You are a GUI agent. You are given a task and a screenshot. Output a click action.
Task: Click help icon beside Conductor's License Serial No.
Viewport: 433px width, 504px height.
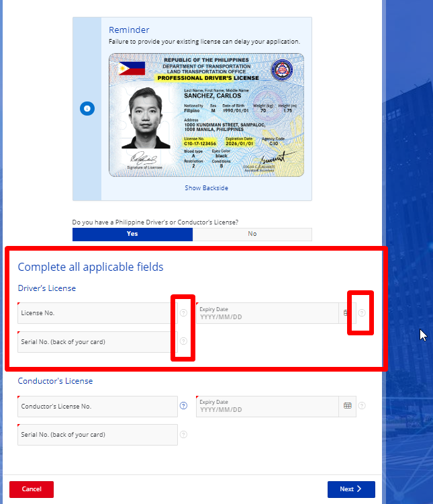[x=183, y=434]
